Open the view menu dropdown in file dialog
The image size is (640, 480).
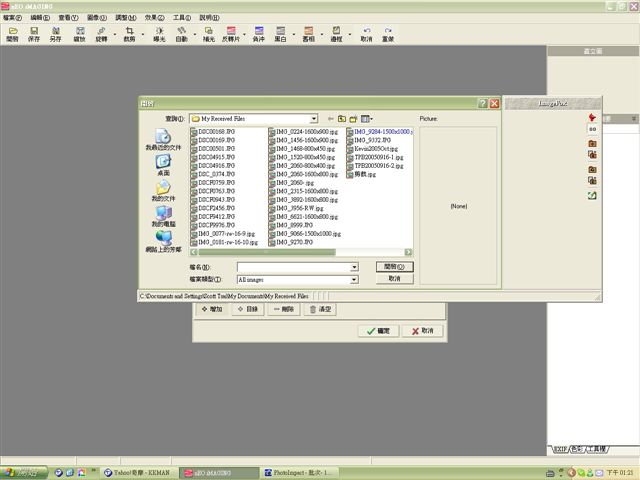pyautogui.click(x=367, y=119)
